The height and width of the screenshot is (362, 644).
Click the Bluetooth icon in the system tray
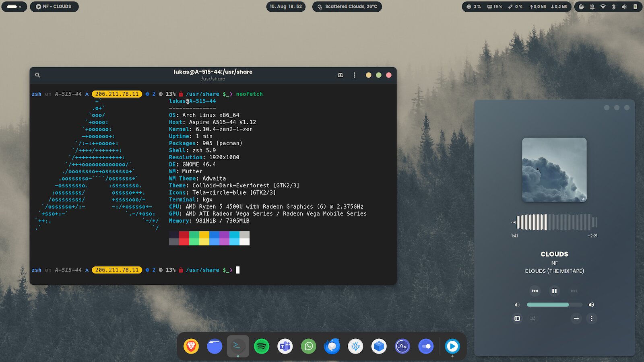(x=613, y=6)
